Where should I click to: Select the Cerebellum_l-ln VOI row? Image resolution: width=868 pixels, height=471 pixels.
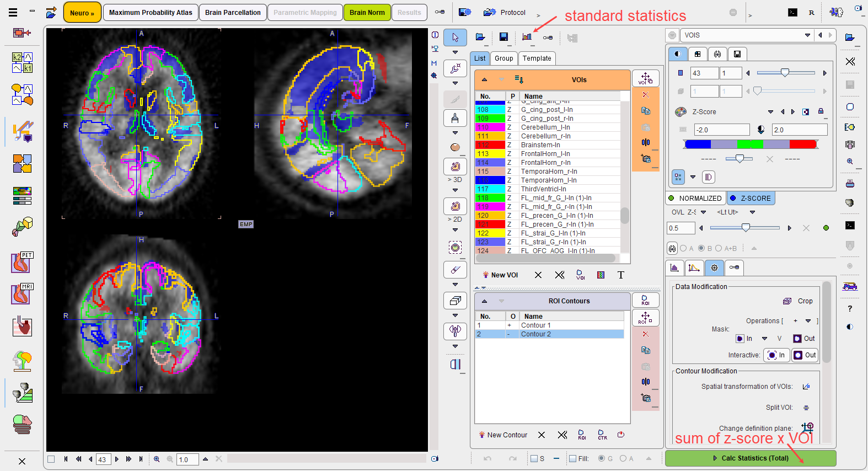[x=548, y=127]
